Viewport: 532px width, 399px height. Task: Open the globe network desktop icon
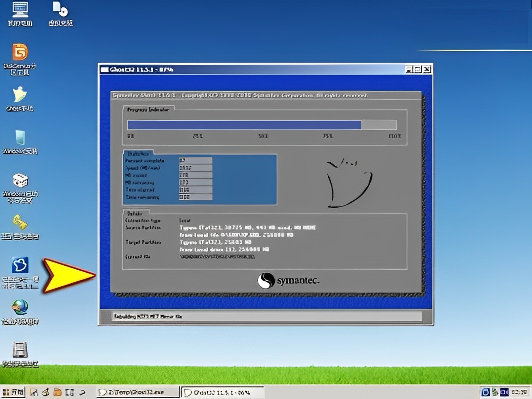20,308
